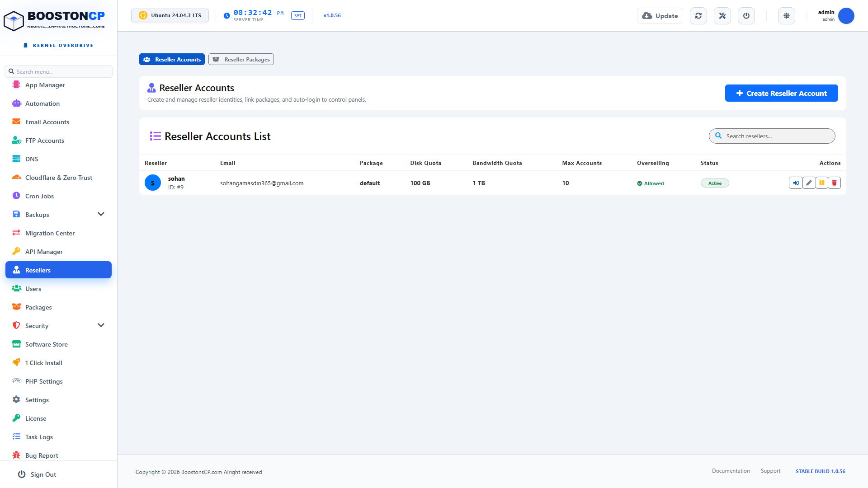Click the Search resellers field

[772, 136]
